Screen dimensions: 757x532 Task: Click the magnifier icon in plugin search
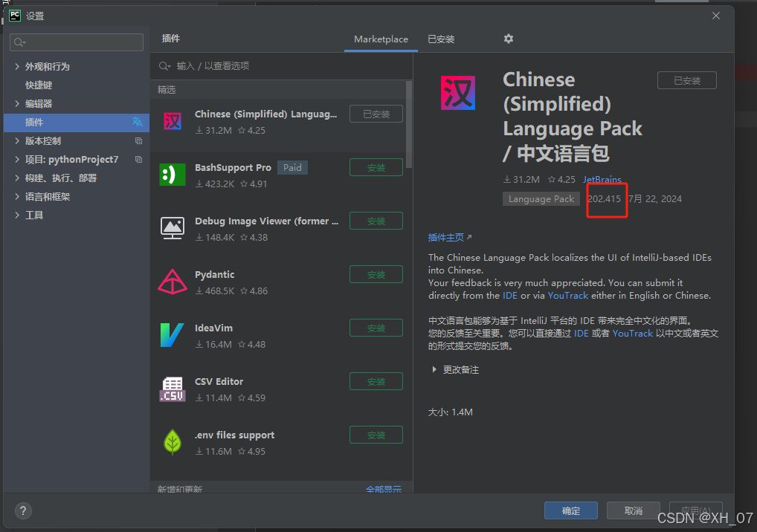164,65
